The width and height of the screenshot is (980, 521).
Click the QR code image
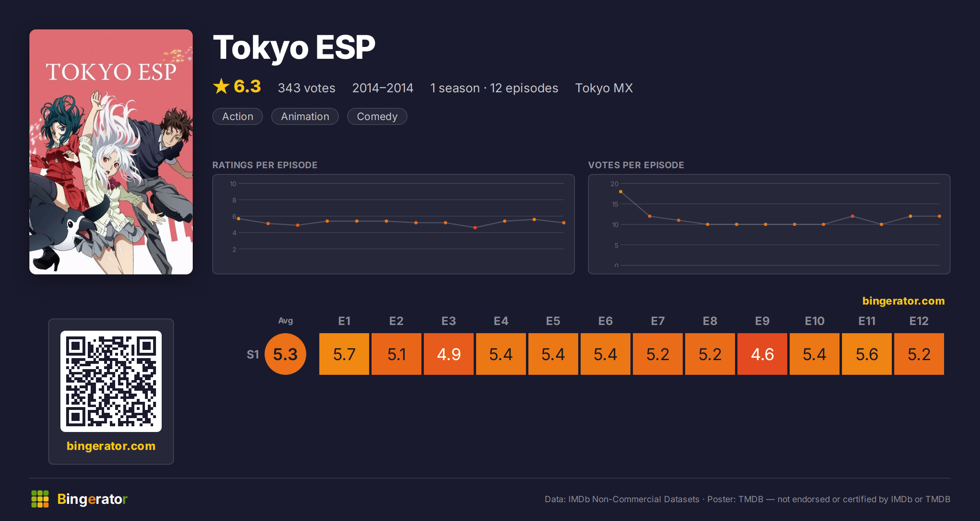point(111,381)
